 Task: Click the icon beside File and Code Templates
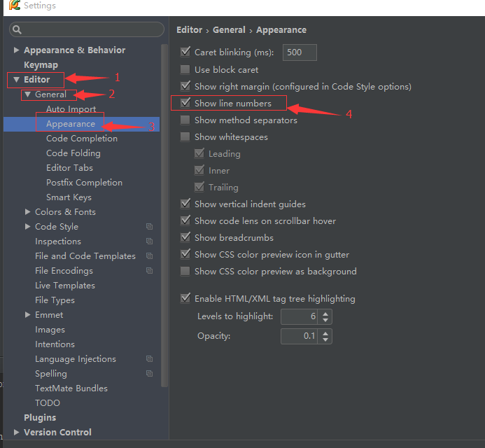[149, 256]
